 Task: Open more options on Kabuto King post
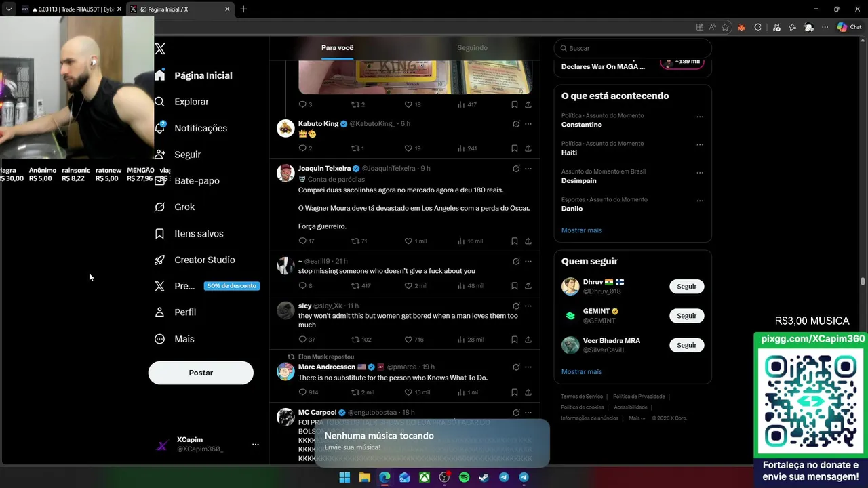click(x=528, y=124)
